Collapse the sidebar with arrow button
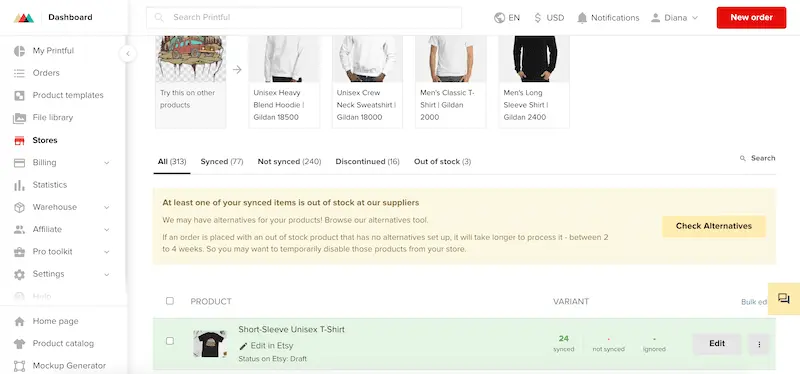The width and height of the screenshot is (800, 374). tap(128, 53)
